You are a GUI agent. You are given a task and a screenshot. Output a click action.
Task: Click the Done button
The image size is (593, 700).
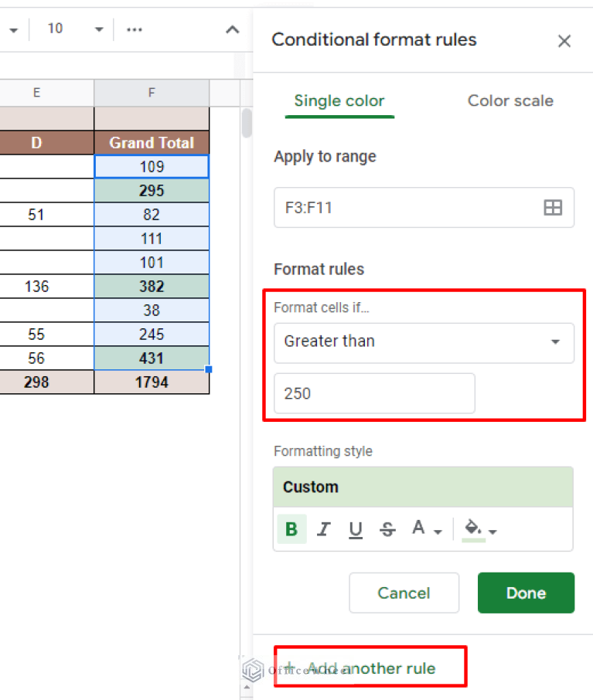[526, 593]
